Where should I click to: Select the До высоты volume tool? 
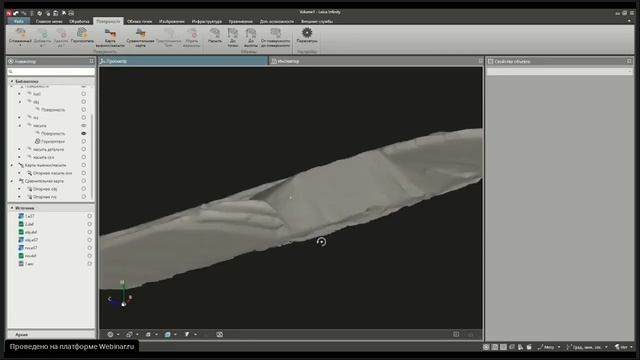pyautogui.click(x=251, y=37)
